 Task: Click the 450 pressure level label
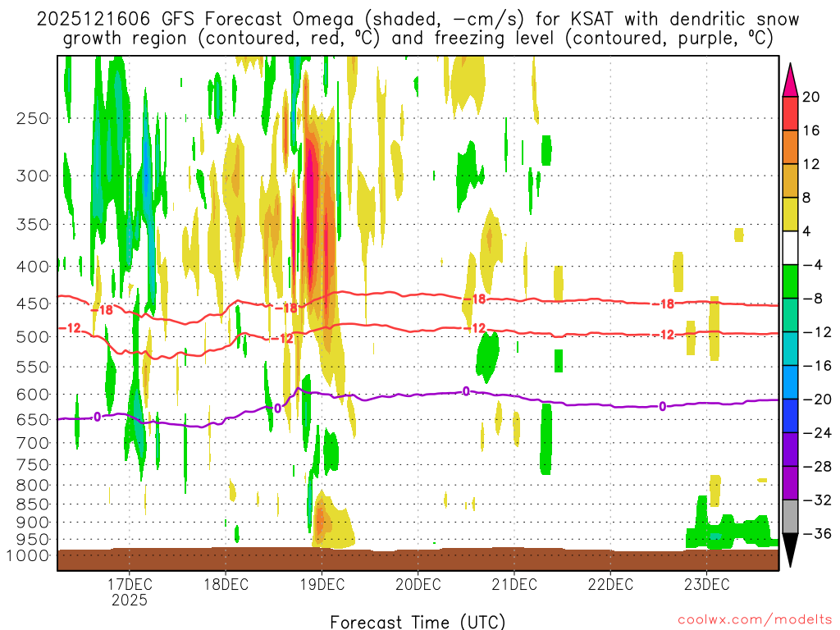coord(33,304)
